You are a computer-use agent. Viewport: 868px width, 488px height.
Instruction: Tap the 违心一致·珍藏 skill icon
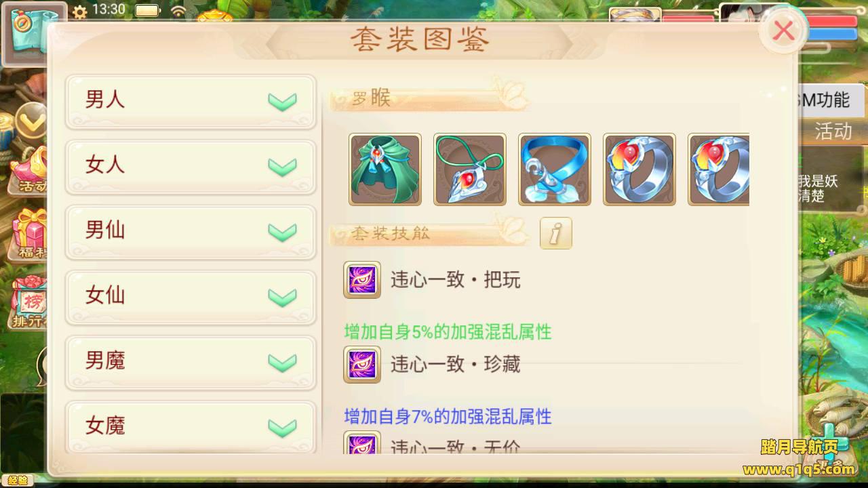(x=362, y=365)
